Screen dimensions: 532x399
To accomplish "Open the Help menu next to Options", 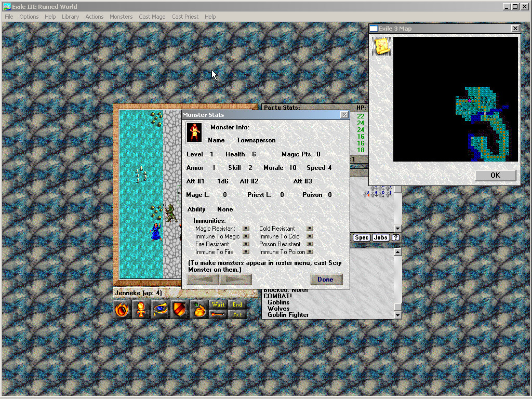I will pos(50,17).
